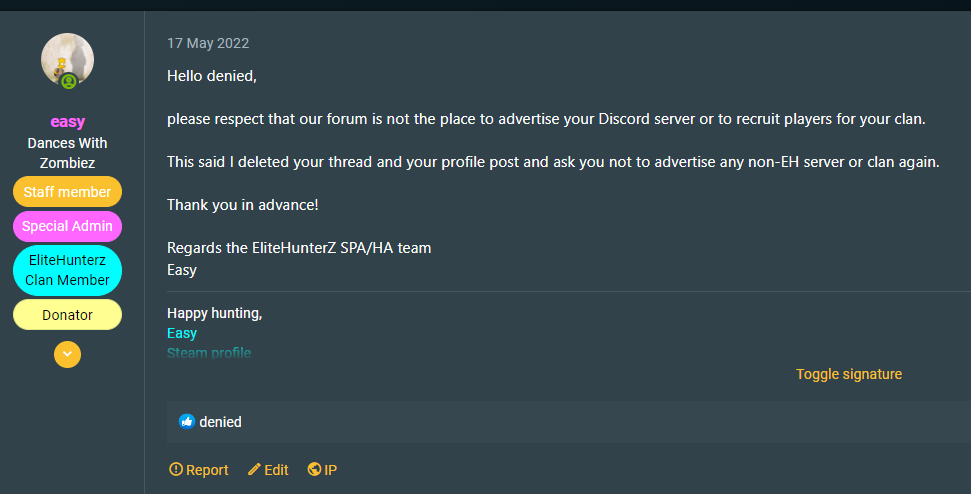Click the Dances With Zombiez user title
The width and height of the screenshot is (971, 494).
pyautogui.click(x=67, y=153)
